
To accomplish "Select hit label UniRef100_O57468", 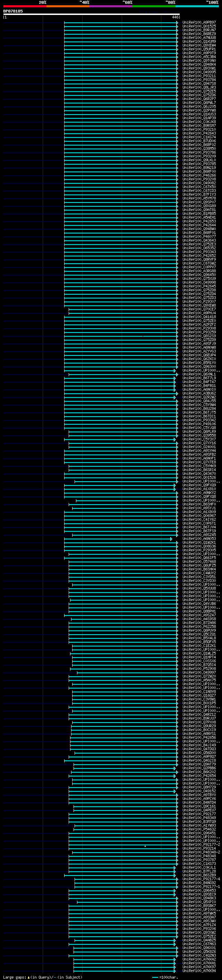I will tap(199, 561).
